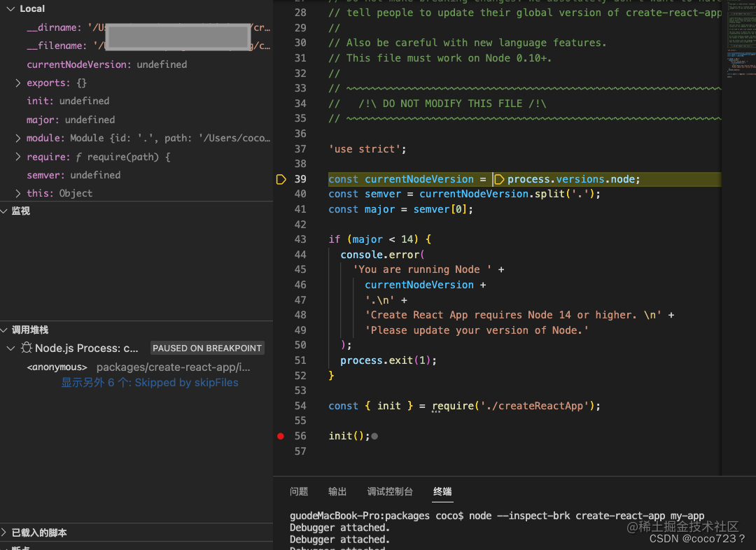
Task: Expand the exports variable
Action: tap(17, 83)
